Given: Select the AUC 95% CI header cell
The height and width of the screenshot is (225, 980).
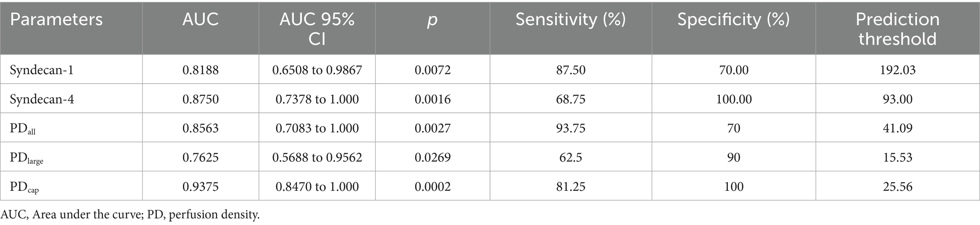Looking at the screenshot, I should 317,28.
